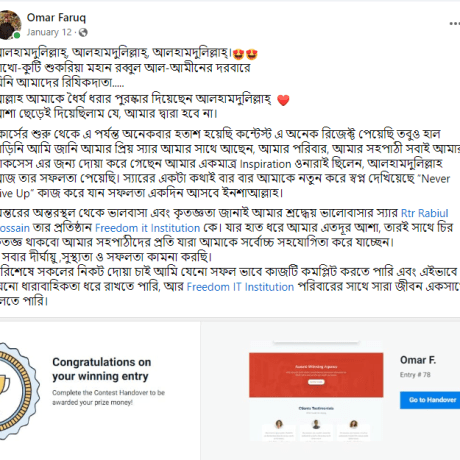460x460 pixels.
Task: Click the green online status dot
Action: 17,35
